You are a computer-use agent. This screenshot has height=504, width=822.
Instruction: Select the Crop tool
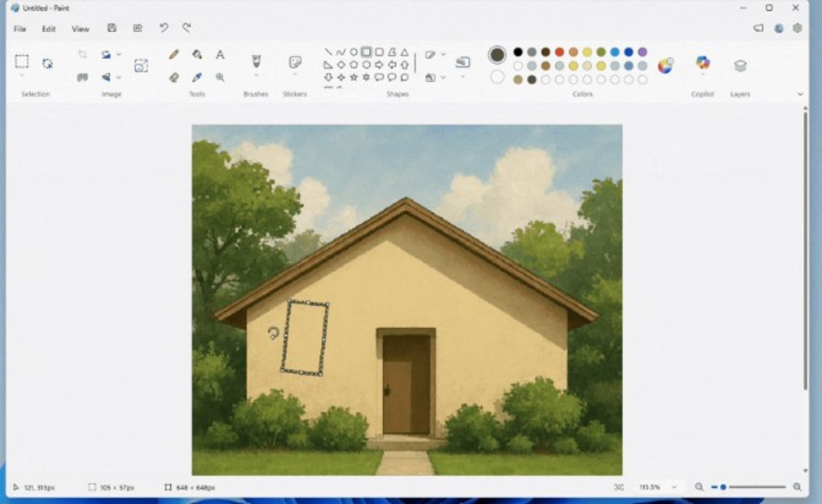82,54
